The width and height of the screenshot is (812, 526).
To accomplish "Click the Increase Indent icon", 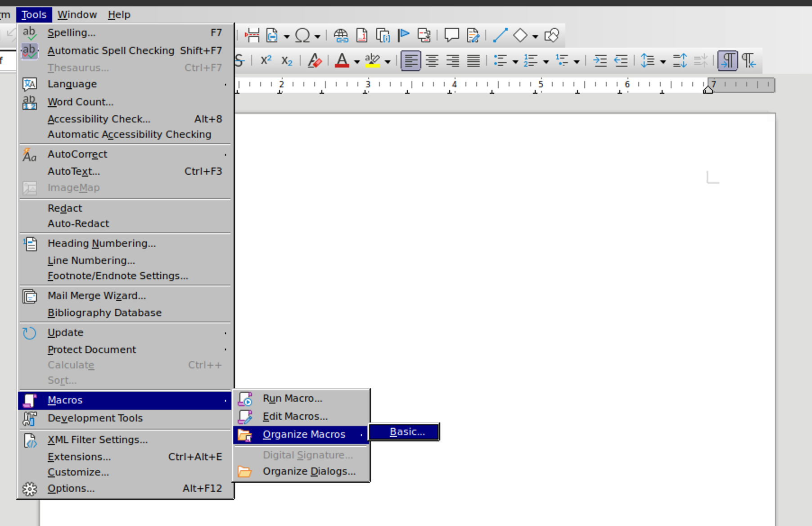I will point(600,60).
